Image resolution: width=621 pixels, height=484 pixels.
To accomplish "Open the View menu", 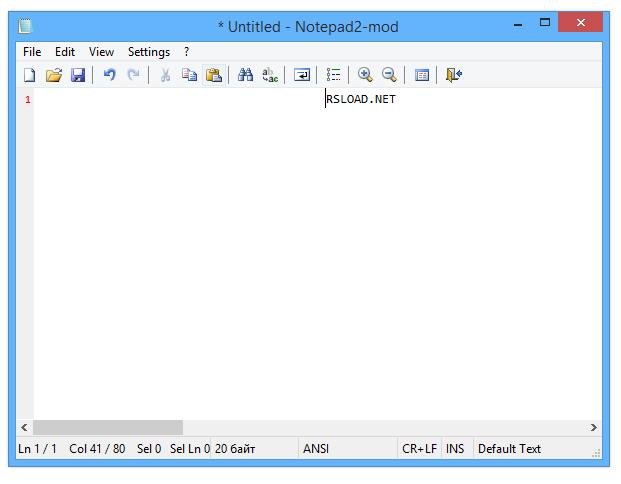I will coord(101,52).
